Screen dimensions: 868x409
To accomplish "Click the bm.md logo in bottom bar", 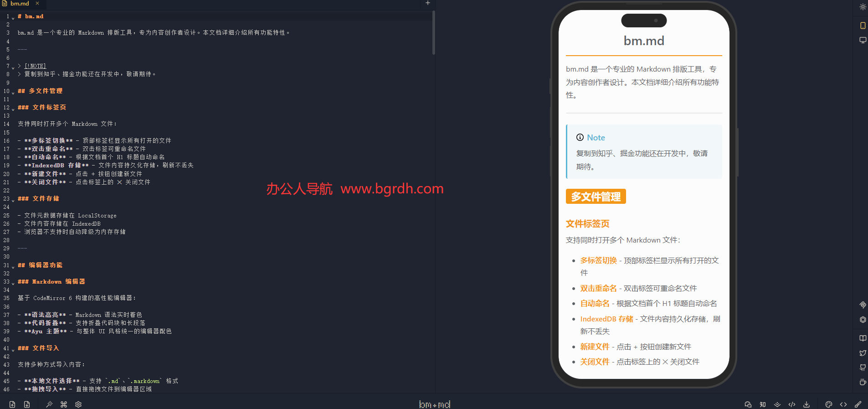I will pos(434,404).
